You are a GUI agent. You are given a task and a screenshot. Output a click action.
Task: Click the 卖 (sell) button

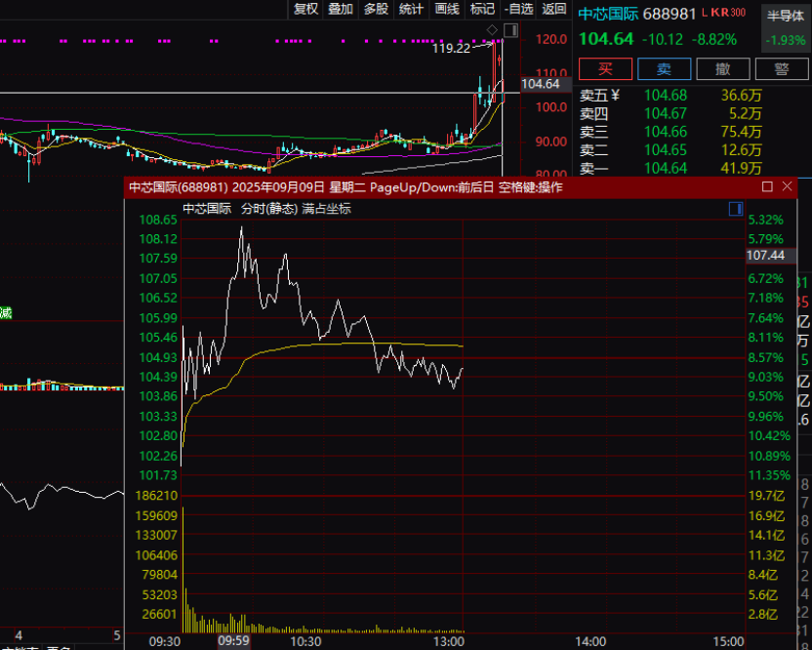tap(664, 68)
